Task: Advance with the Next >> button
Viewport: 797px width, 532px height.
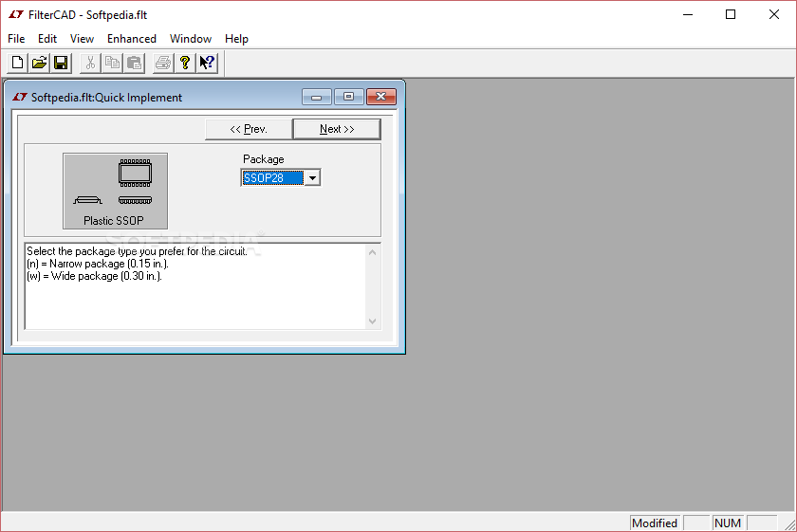Action: [x=337, y=129]
